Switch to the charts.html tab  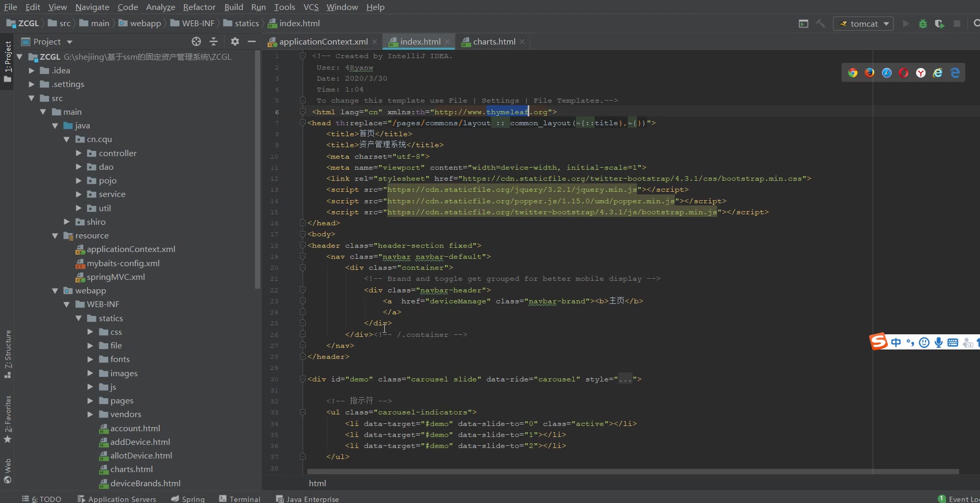point(494,41)
